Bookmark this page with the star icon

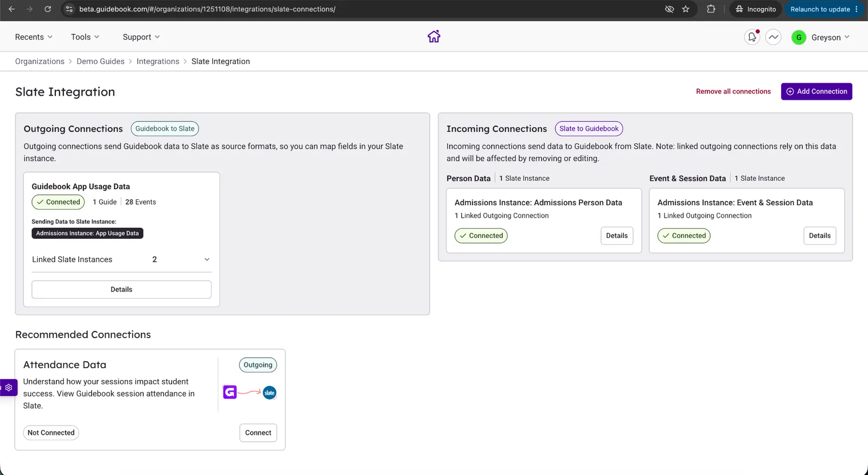[x=686, y=9]
